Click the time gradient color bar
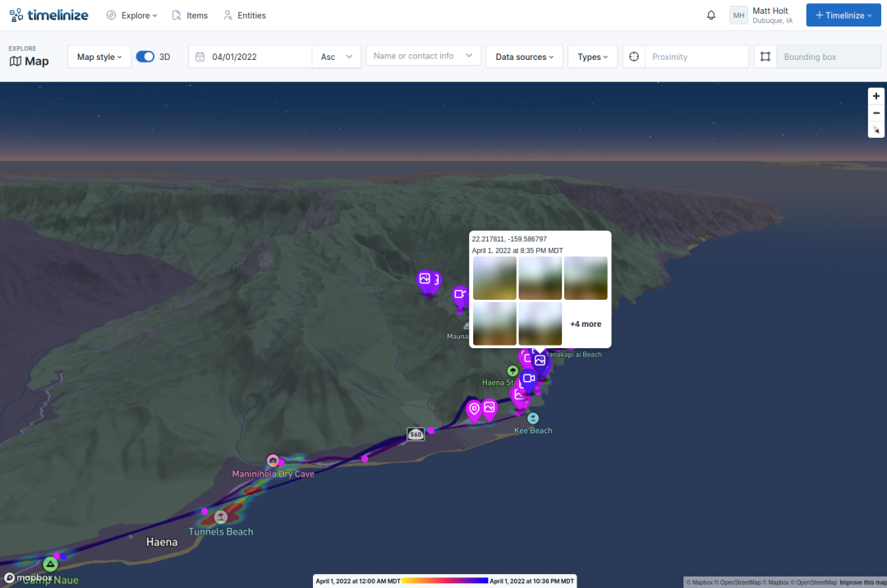Screen dimensions: 887x588 pos(445,581)
